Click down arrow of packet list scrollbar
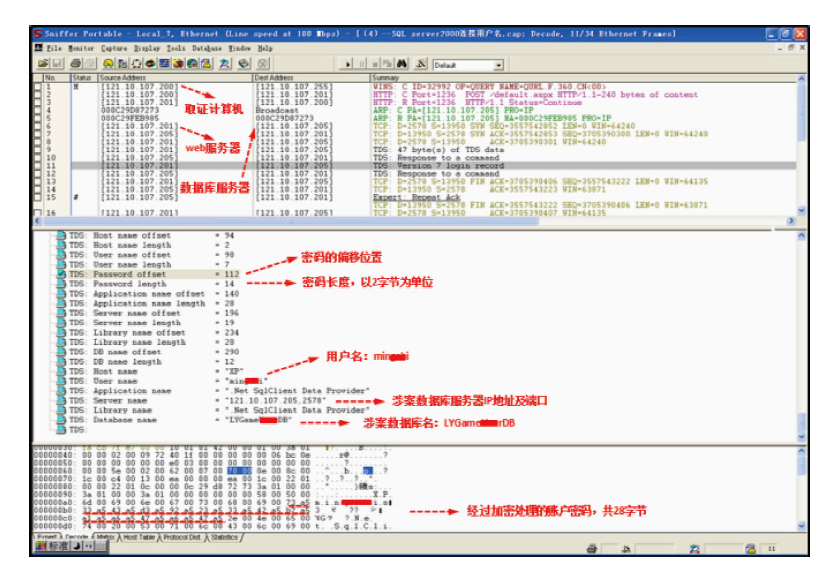The width and height of the screenshot is (825, 570). pos(801,210)
